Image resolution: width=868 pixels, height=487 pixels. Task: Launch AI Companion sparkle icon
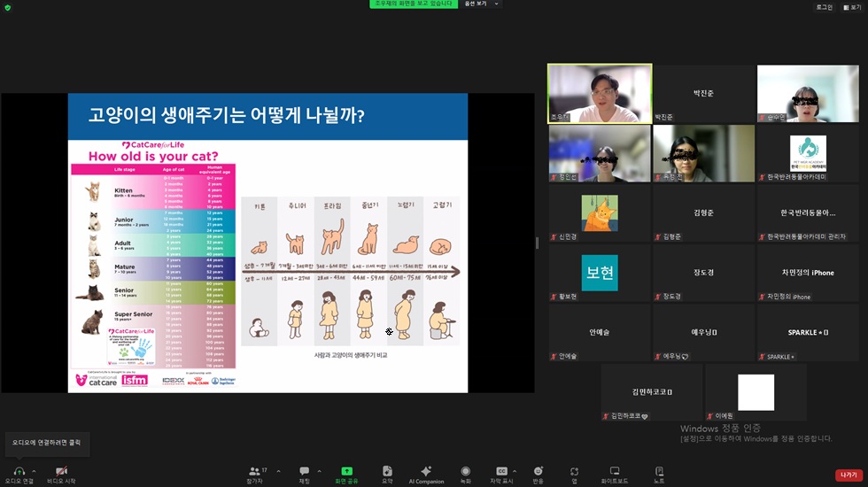pos(426,471)
